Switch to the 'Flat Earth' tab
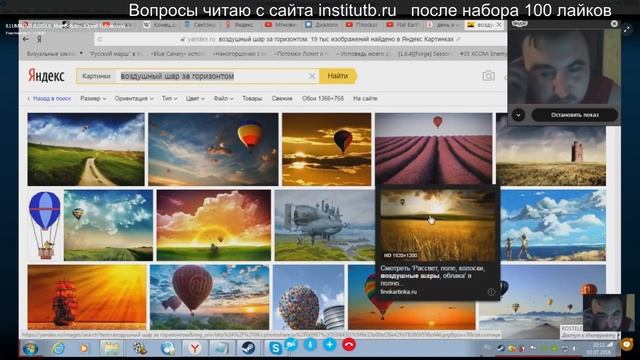The width and height of the screenshot is (640, 360). coord(403,25)
